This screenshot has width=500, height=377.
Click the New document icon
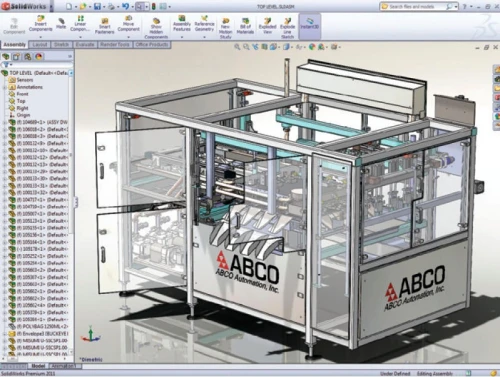tap(68, 6)
